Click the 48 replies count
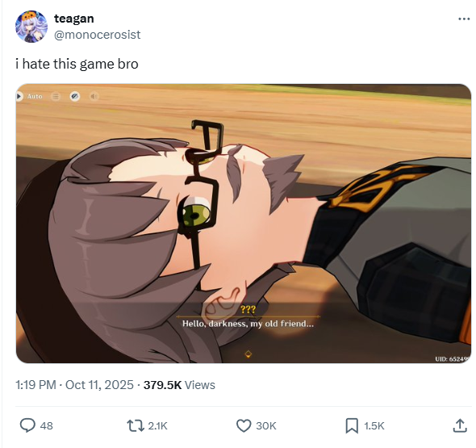476x448 pixels. 47,426
